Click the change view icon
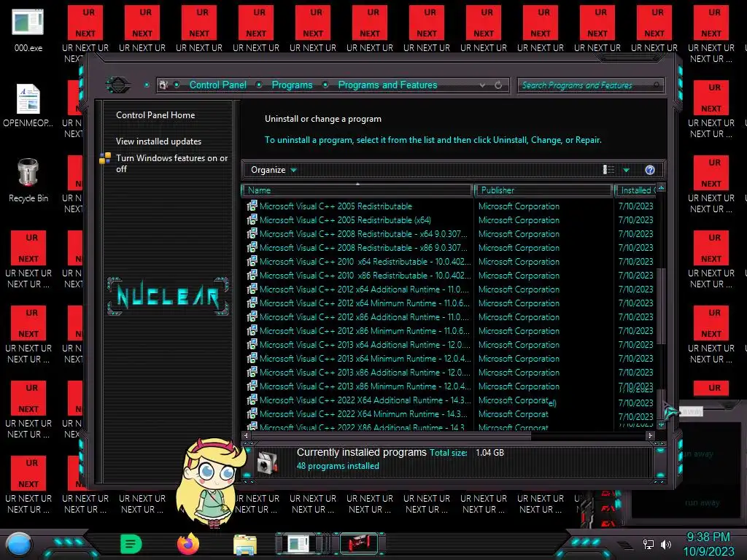The width and height of the screenshot is (747, 560). pos(608,170)
